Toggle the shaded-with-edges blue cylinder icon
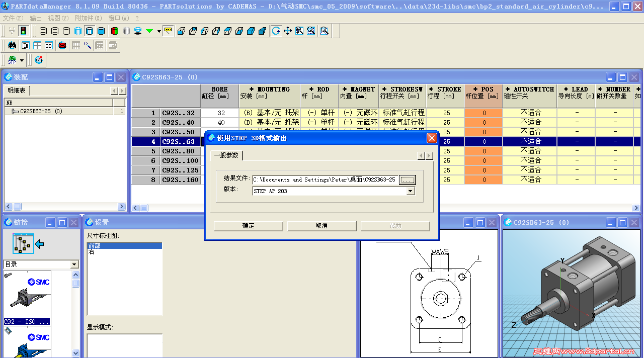 tap(90, 31)
